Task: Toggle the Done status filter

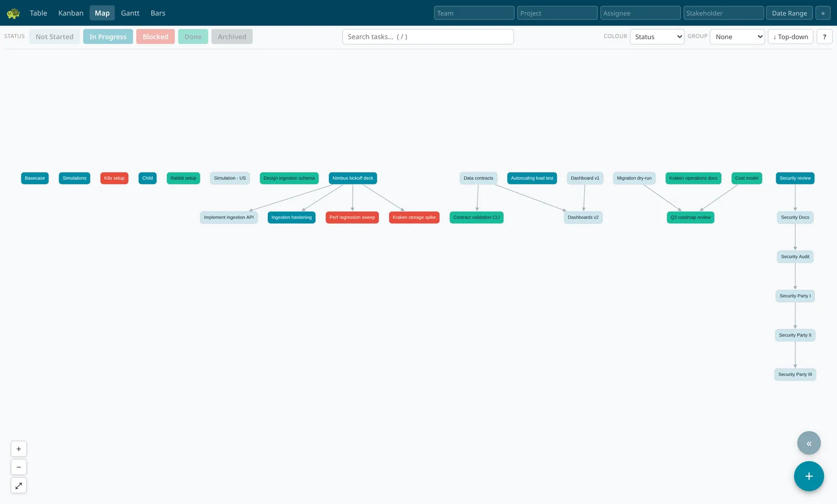Action: point(193,37)
